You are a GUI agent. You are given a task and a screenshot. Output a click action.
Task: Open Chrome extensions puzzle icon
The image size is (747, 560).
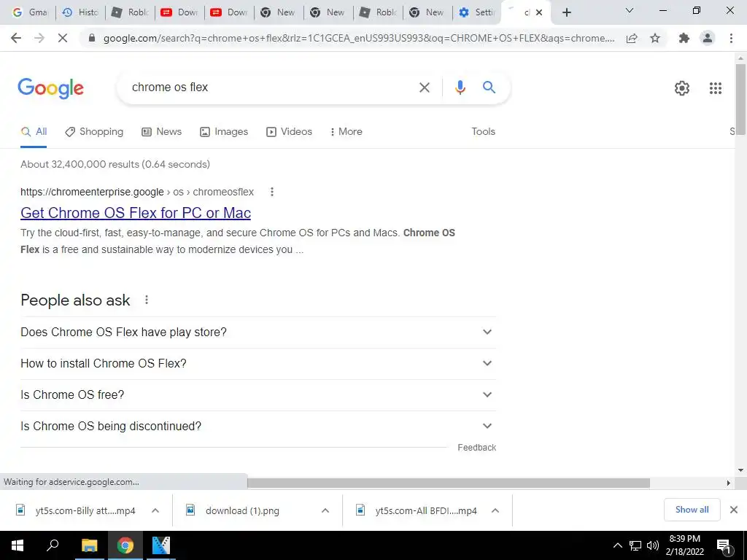684,38
